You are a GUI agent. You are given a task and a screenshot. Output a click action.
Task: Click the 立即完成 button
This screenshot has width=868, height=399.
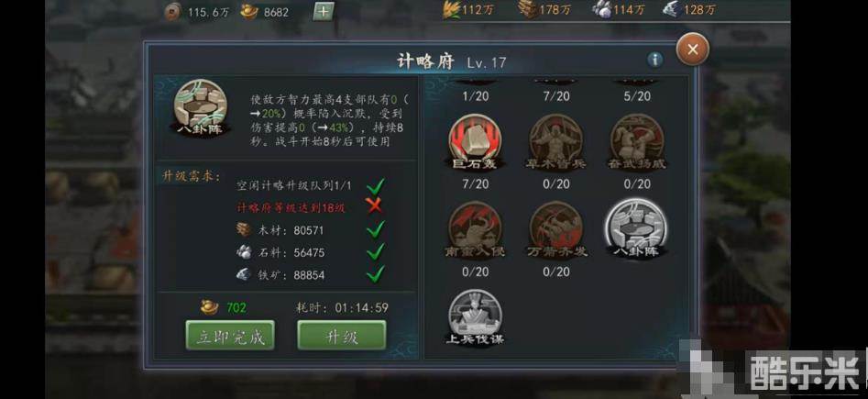click(230, 336)
